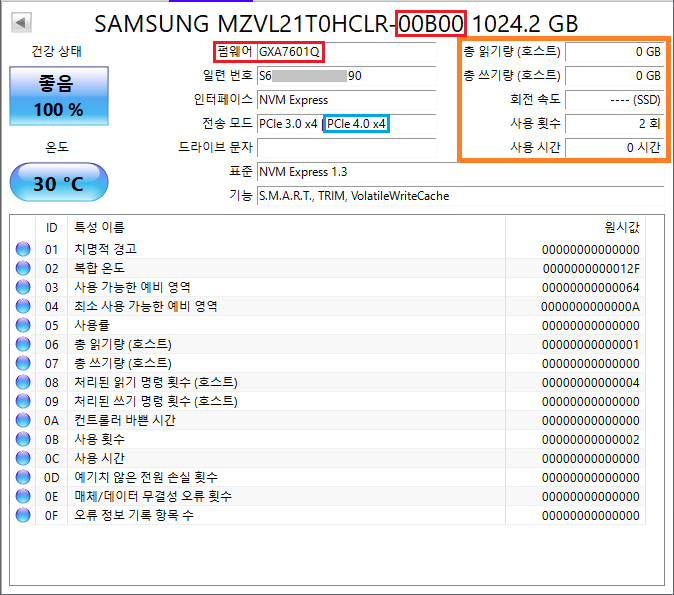674x595 pixels.
Task: Select attribute 매체/데이터 무결성 오류 횟수
Action: pos(153,497)
